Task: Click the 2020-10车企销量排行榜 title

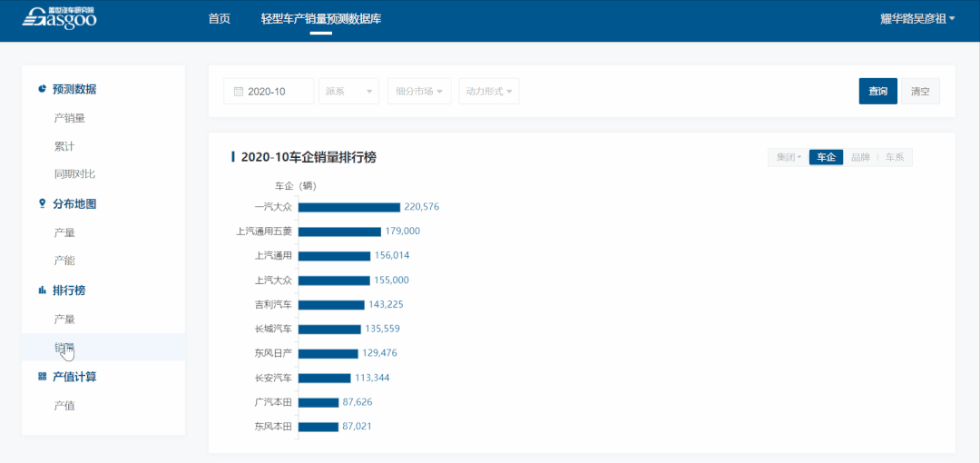Action: coord(309,158)
